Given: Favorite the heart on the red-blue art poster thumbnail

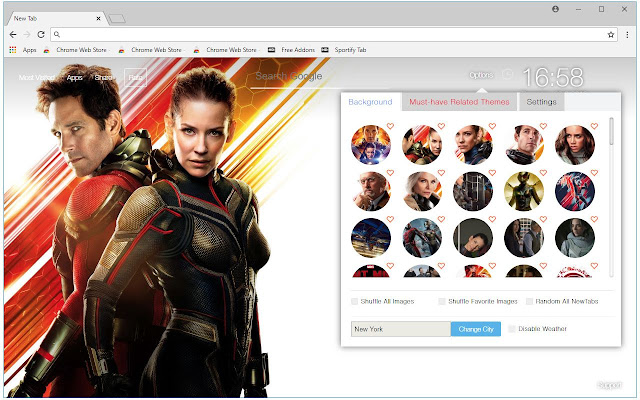Looking at the screenshot, I should pos(594,173).
